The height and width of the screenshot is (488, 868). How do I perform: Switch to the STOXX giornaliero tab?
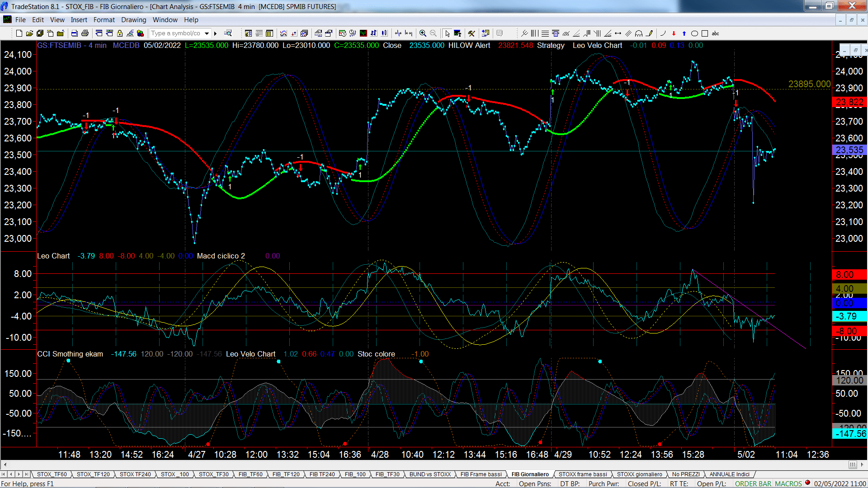coord(639,474)
